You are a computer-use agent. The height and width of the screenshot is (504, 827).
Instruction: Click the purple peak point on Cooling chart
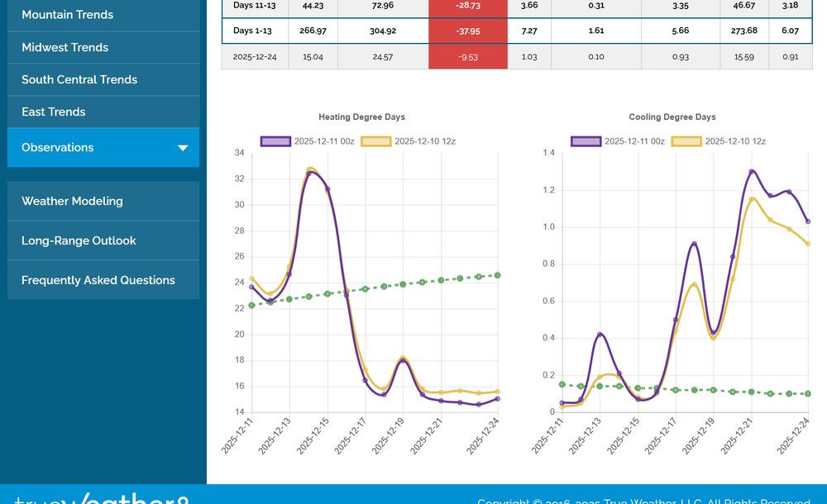pos(752,172)
